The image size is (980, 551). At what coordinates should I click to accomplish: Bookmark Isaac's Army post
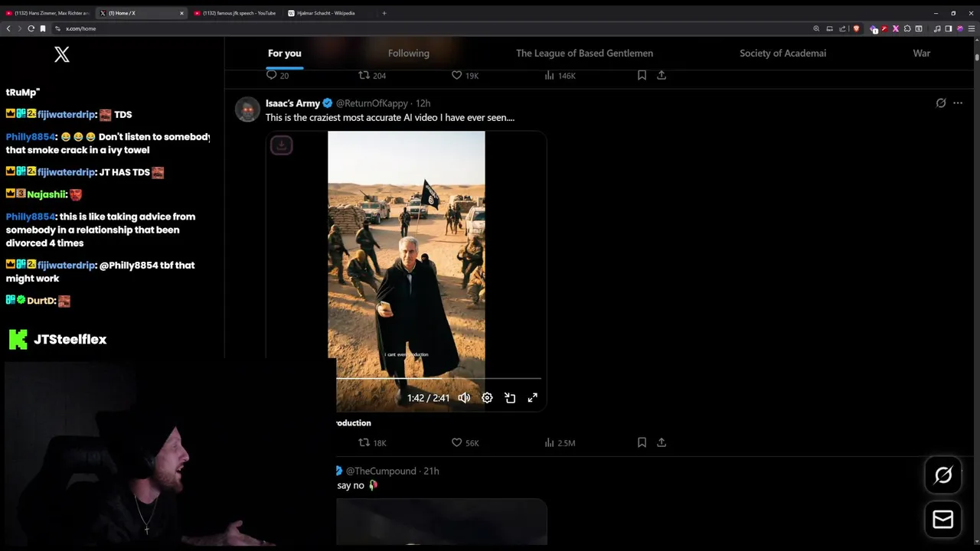(642, 442)
